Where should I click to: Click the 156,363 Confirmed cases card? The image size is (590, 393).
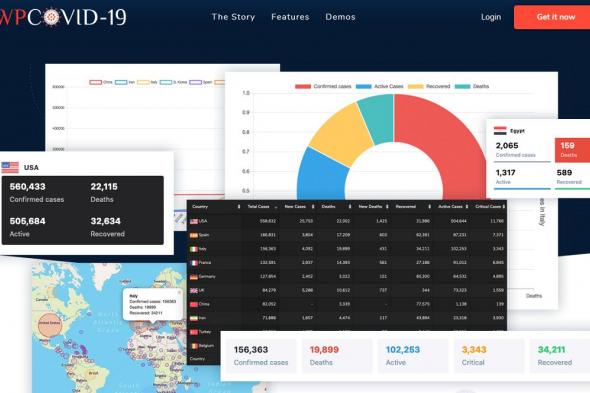pos(260,356)
